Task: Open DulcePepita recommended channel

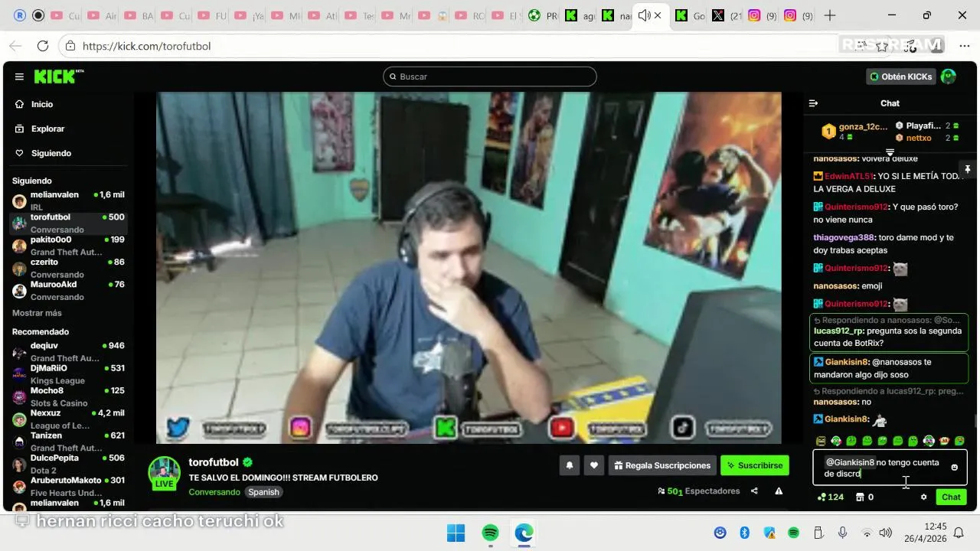Action: click(68, 464)
